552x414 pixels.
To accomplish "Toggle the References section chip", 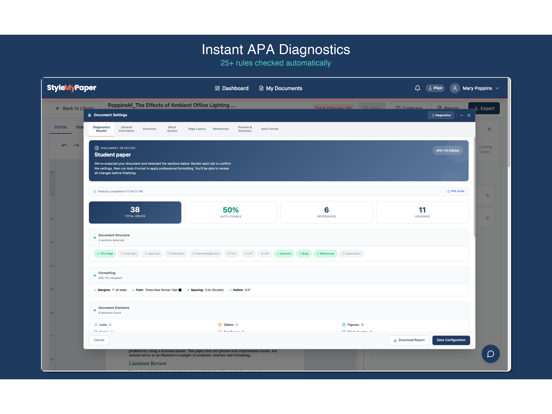I will coord(325,253).
